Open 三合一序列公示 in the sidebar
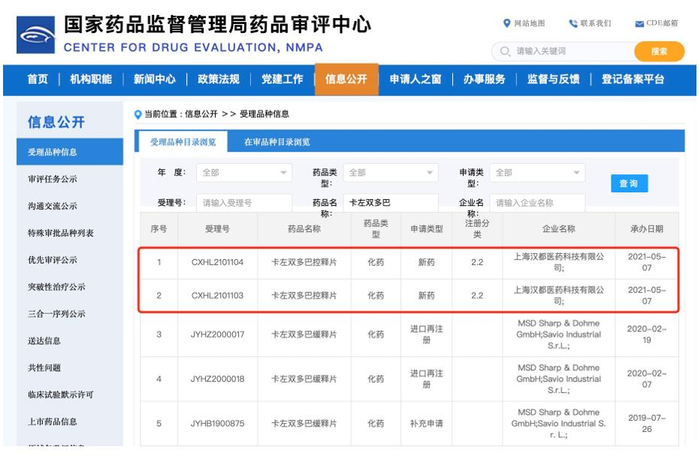700x456 pixels. click(x=57, y=314)
